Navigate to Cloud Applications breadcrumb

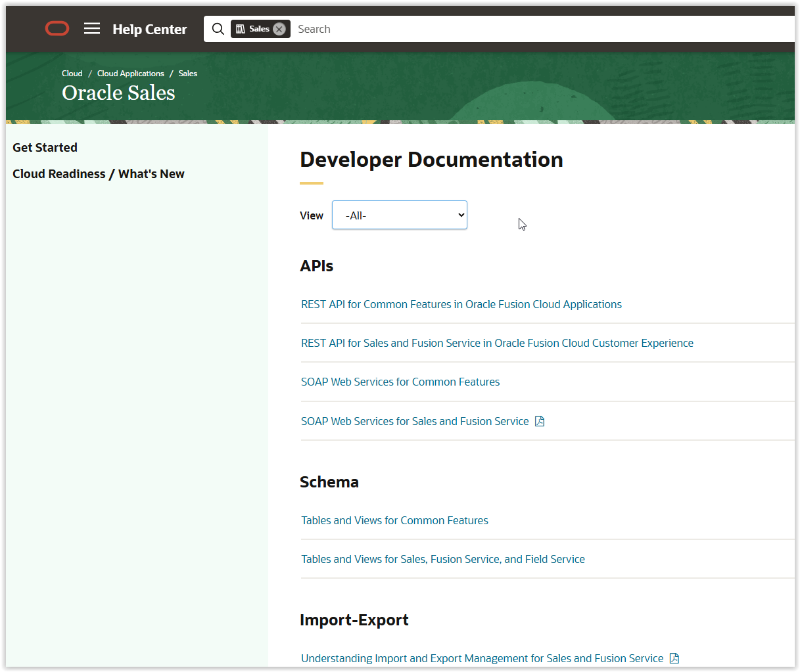(x=130, y=73)
